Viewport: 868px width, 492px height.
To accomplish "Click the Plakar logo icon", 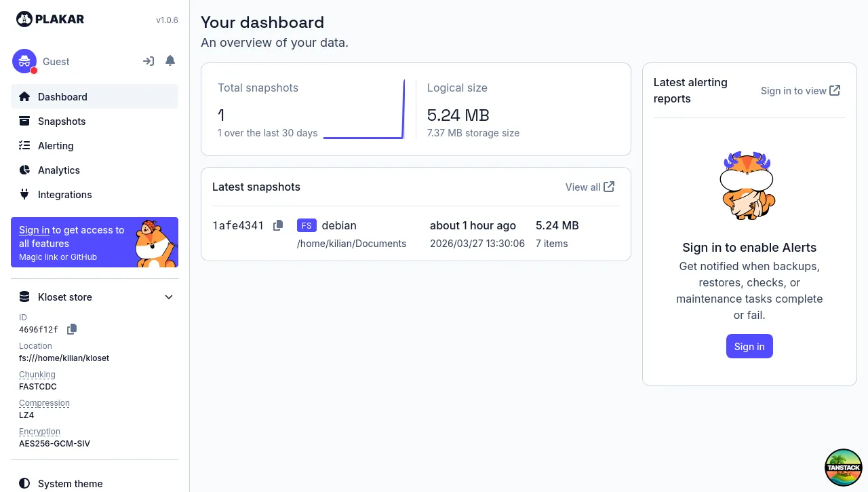I will tap(24, 19).
